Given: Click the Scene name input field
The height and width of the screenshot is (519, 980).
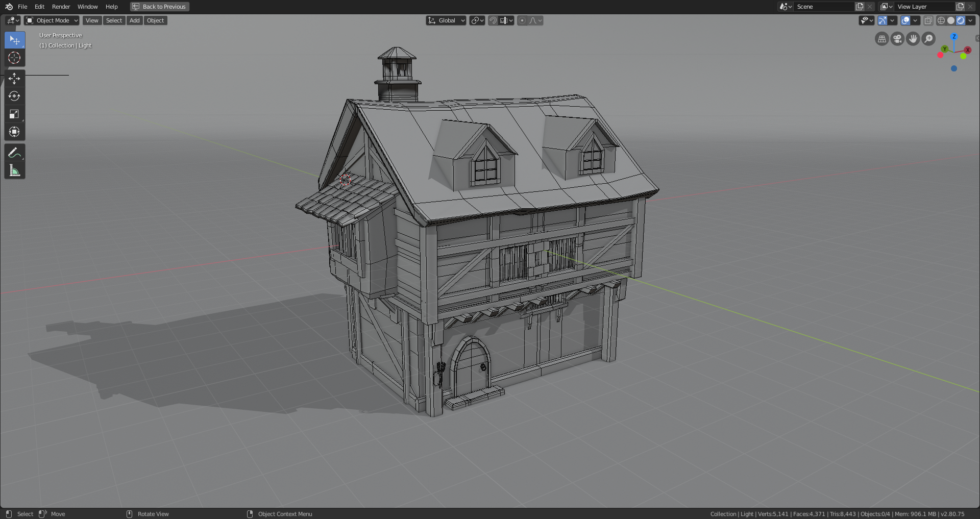Looking at the screenshot, I should [x=824, y=7].
